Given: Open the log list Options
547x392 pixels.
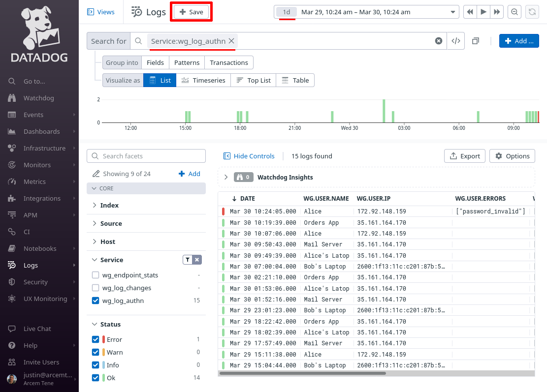Looking at the screenshot, I should (512, 156).
